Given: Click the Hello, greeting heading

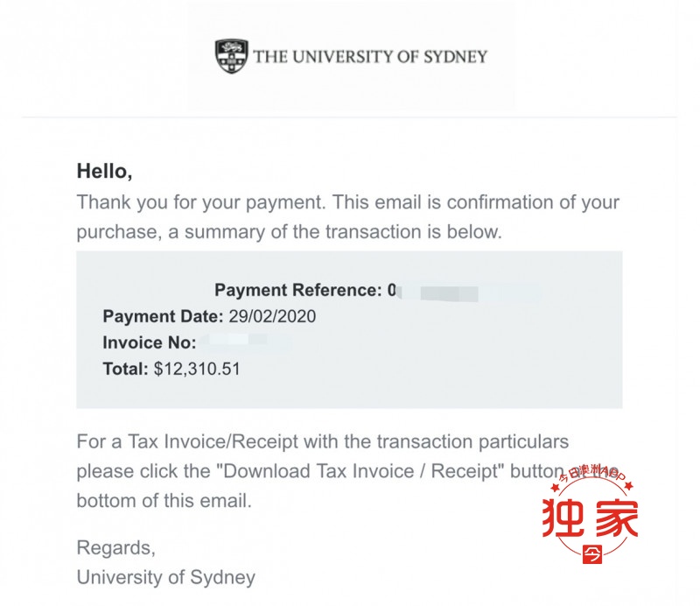Looking at the screenshot, I should tap(104, 171).
